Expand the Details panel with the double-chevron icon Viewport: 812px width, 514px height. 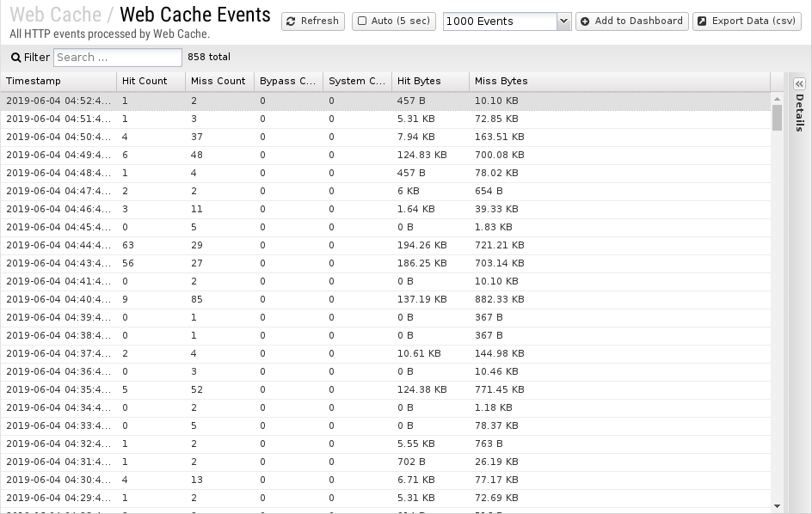click(x=799, y=84)
